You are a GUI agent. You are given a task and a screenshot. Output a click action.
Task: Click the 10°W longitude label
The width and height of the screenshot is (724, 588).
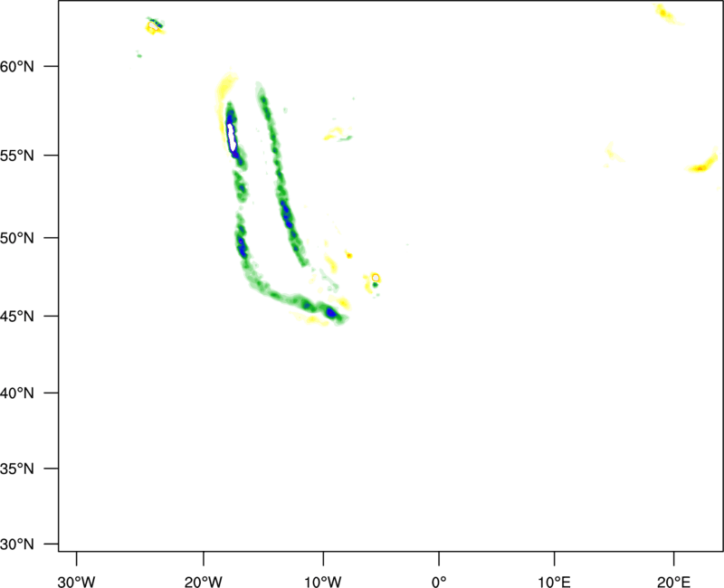point(323,582)
